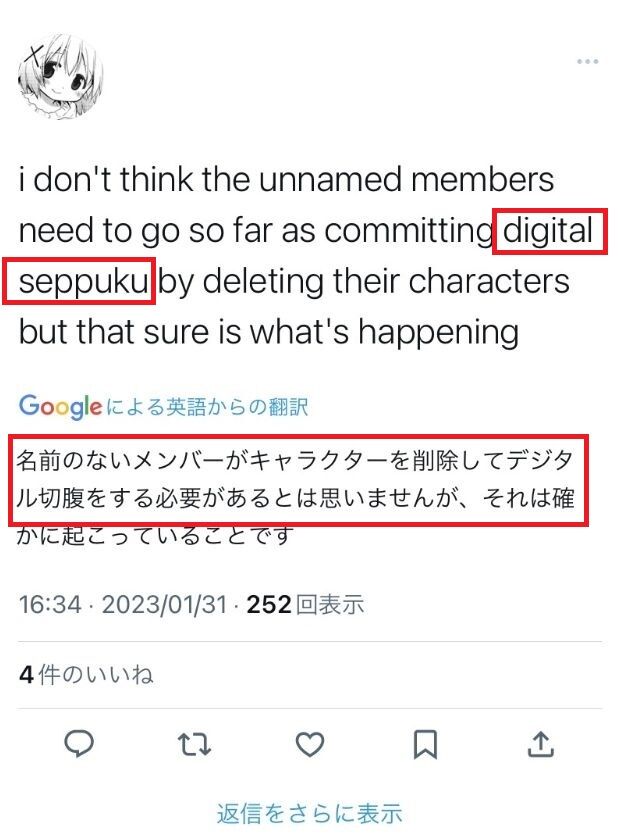Bookmark this tweet
Image resolution: width=628 pixels, height=839 pixels.
[x=425, y=744]
